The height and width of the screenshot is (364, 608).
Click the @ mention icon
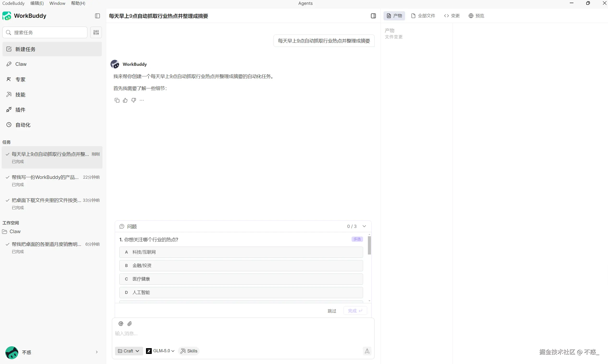pyautogui.click(x=121, y=324)
